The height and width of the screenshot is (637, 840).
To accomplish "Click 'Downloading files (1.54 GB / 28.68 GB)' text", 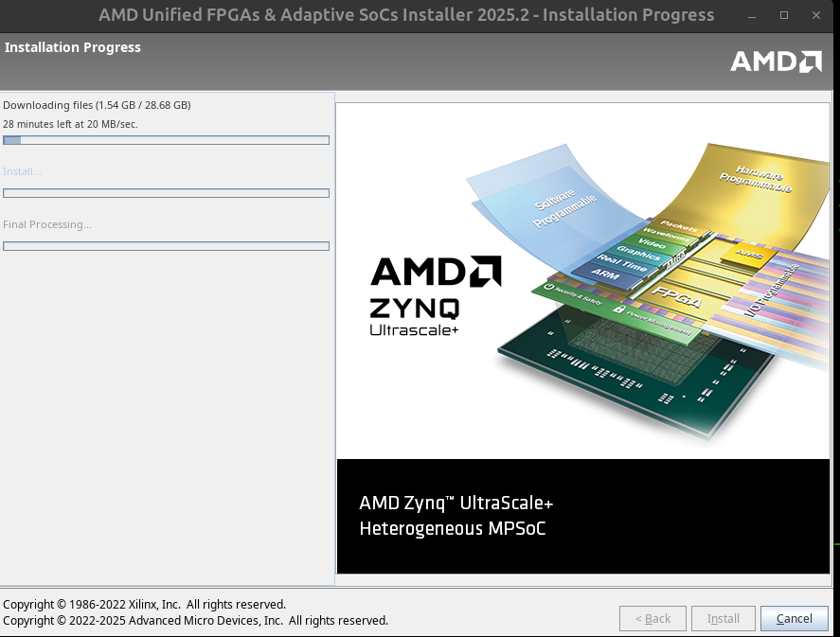I will 97,105.
